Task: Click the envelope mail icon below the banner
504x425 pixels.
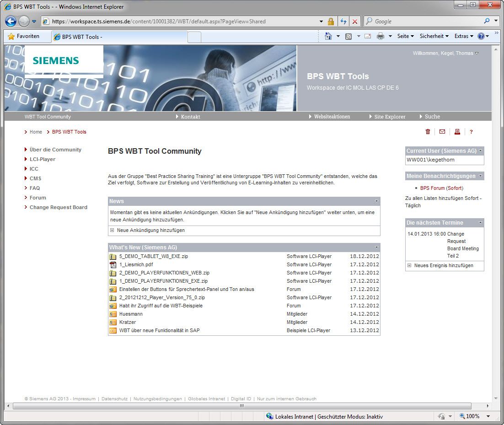Action: pos(442,132)
